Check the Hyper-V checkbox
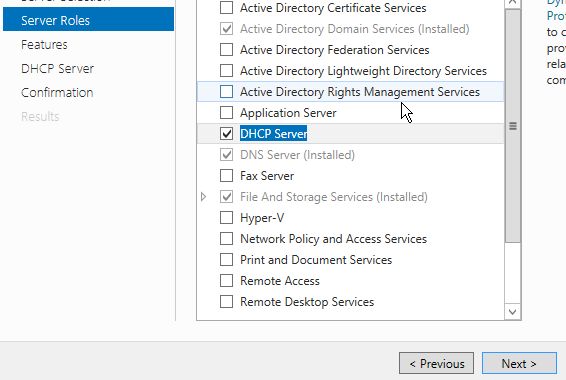This screenshot has height=380, width=566. (226, 218)
